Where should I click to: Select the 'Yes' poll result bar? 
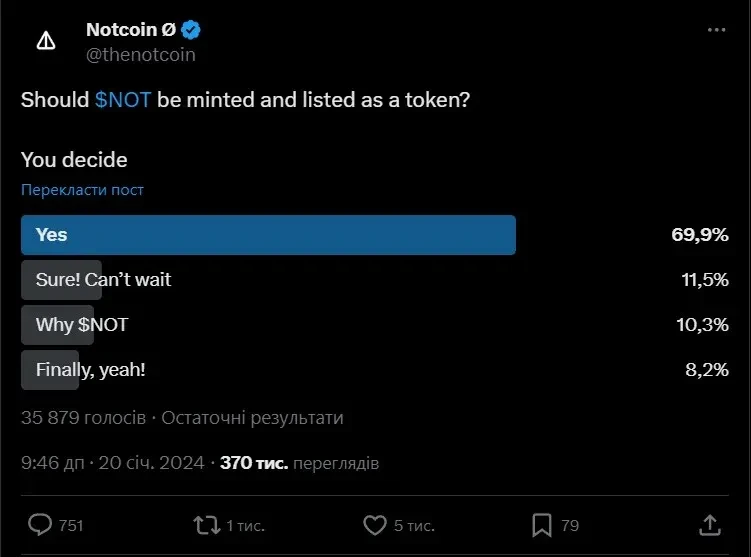coord(268,235)
